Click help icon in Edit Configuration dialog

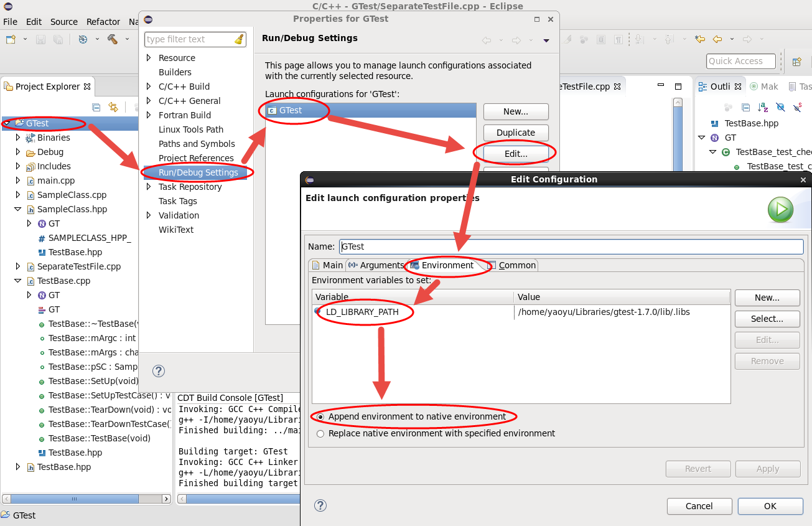pyautogui.click(x=320, y=505)
